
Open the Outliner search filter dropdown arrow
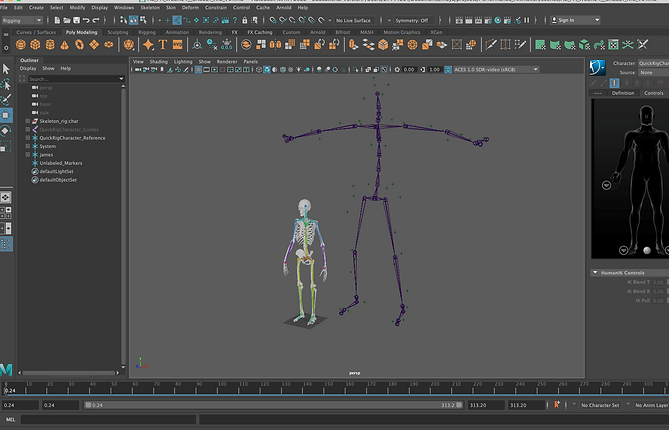(121, 79)
